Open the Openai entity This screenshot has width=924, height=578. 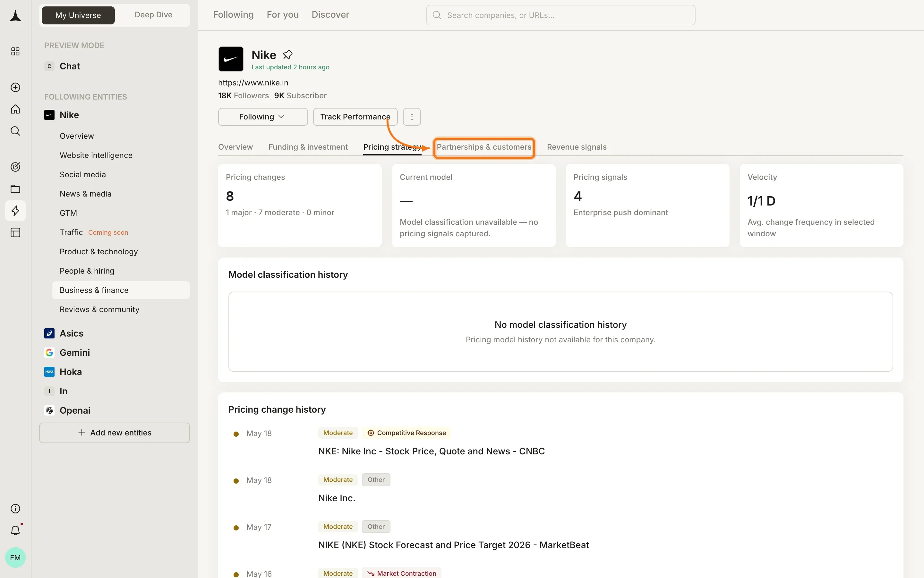(75, 410)
